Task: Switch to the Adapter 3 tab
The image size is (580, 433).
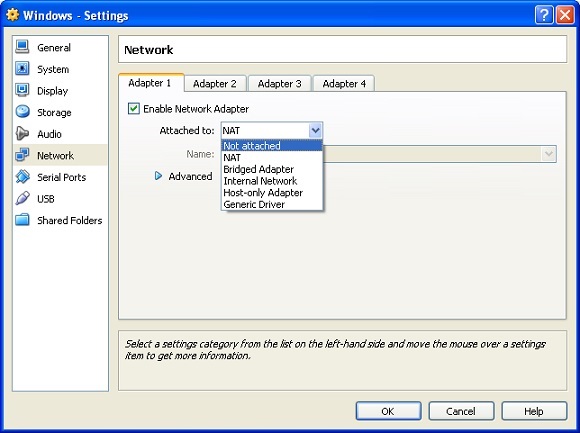Action: [x=280, y=84]
